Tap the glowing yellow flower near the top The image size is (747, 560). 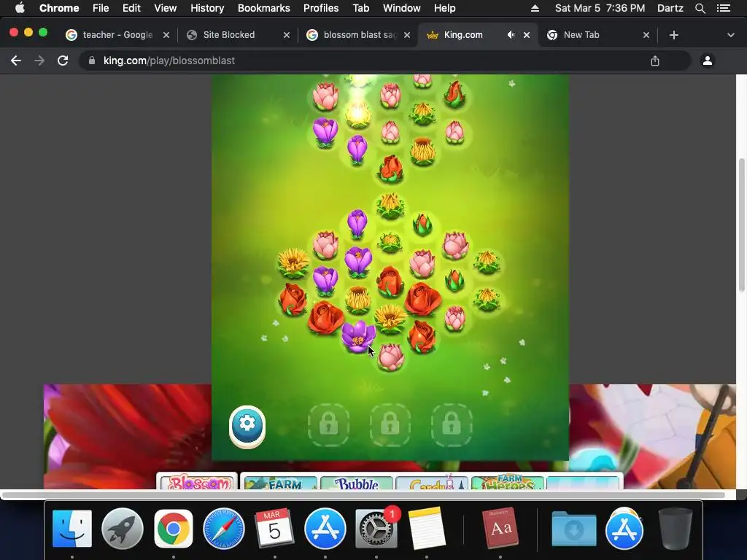point(357,114)
